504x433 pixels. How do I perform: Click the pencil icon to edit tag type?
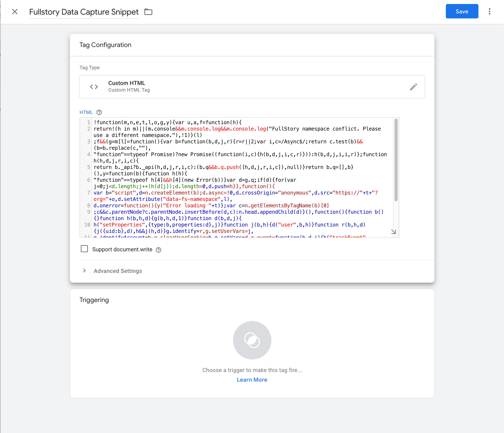click(413, 87)
